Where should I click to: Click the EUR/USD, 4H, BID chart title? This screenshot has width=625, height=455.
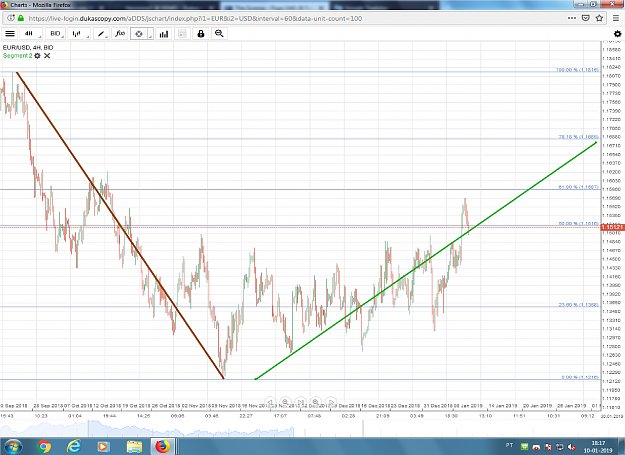pyautogui.click(x=28, y=47)
